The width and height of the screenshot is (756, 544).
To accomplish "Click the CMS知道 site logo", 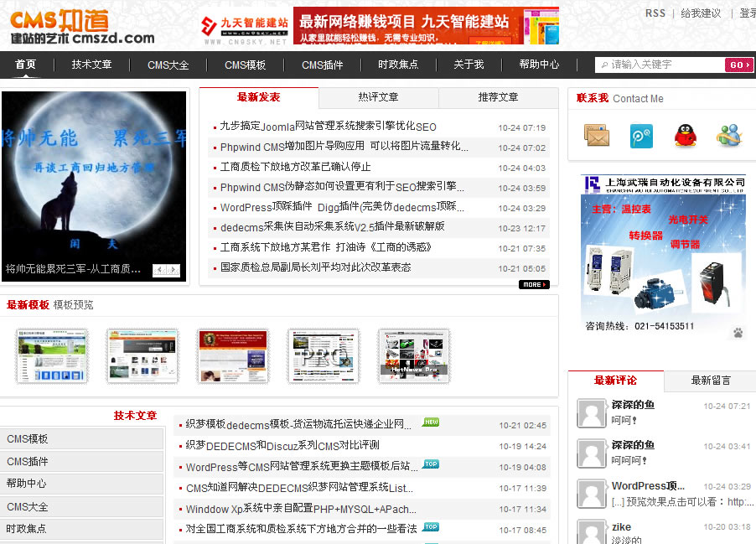I will pos(82,27).
